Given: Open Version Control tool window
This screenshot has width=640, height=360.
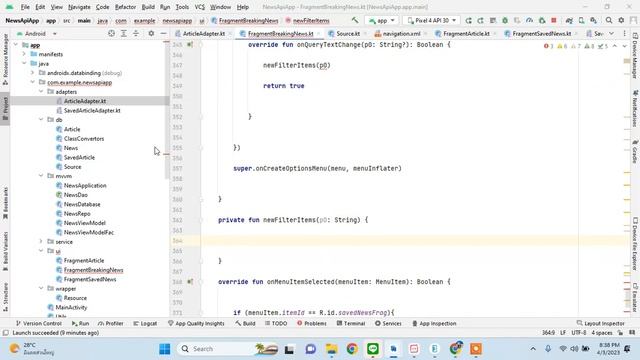Looking at the screenshot, I should click(x=38, y=323).
